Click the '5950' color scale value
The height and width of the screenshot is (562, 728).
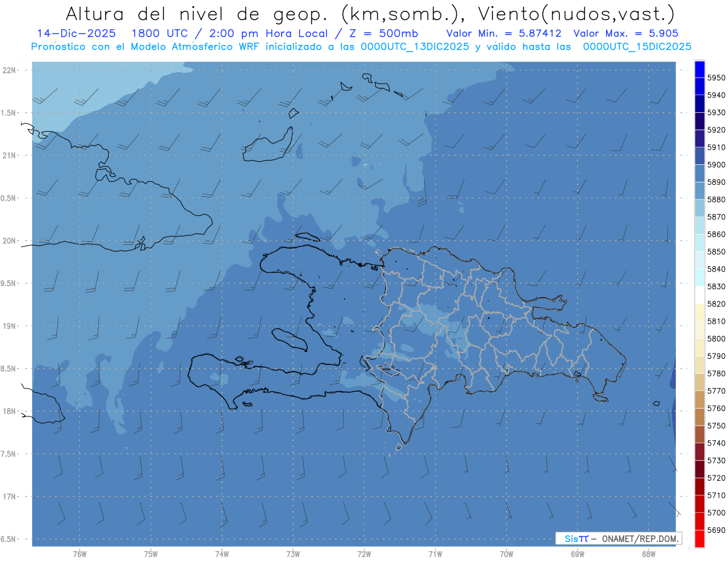coord(716,78)
